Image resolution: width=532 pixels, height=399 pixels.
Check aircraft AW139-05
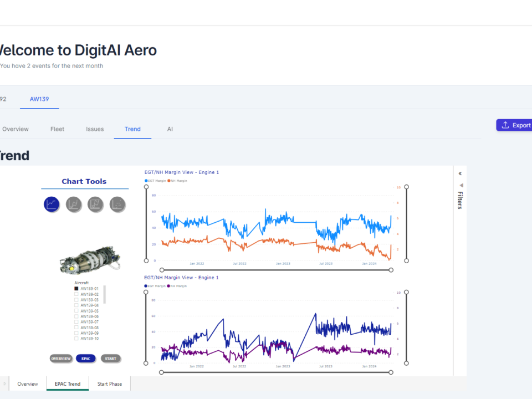[76, 311]
